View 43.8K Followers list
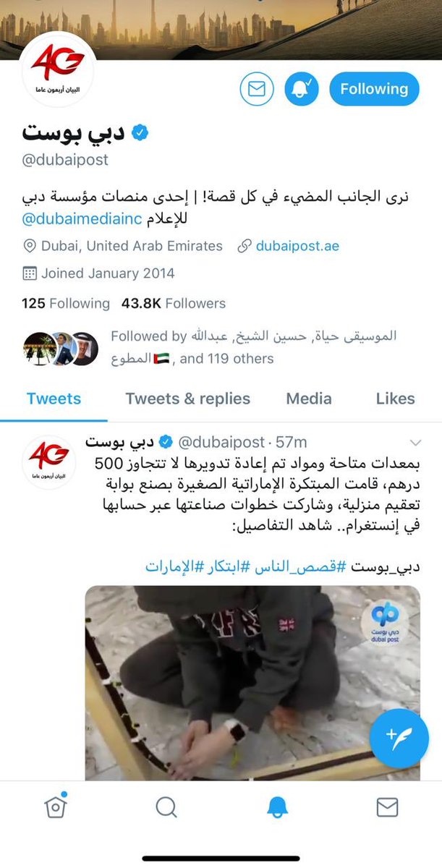Screen dimensions: 442x868 174,303
